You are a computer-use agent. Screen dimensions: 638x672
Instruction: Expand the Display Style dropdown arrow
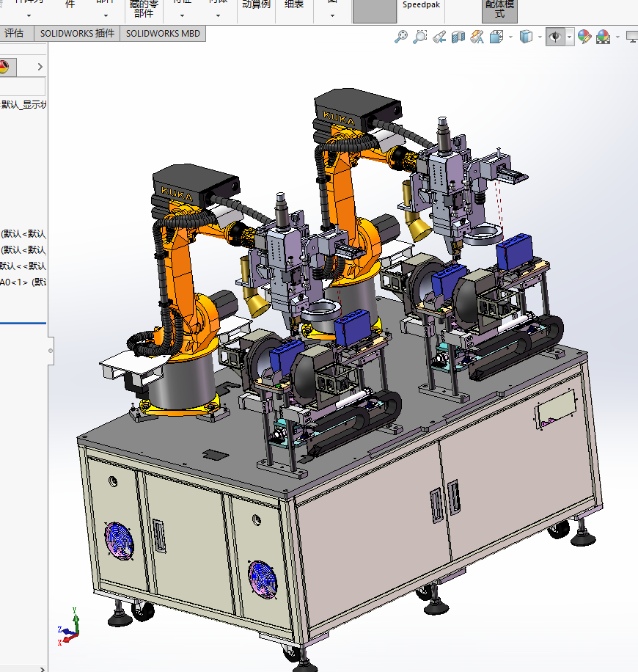[x=540, y=37]
